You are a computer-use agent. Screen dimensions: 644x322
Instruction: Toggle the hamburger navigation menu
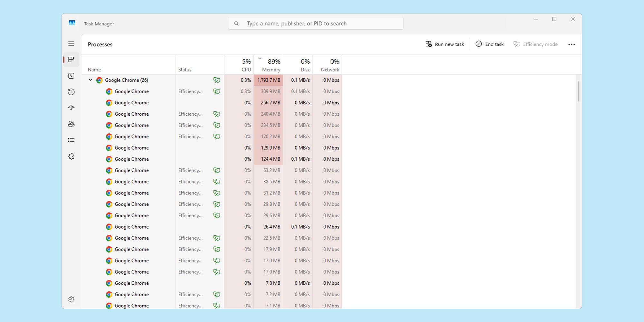71,43
